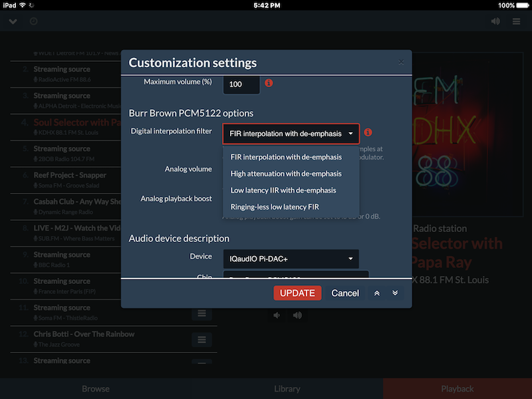Screen dimensions: 532x399
Task: Open menu for Streaming source ThistleRadio row
Action: pyautogui.click(x=202, y=313)
